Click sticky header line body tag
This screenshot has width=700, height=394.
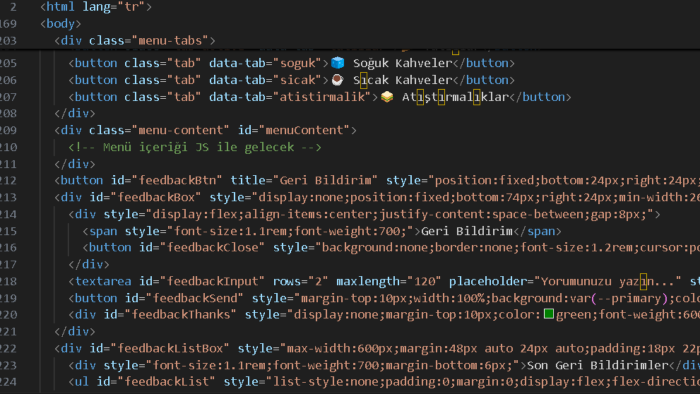(61, 23)
